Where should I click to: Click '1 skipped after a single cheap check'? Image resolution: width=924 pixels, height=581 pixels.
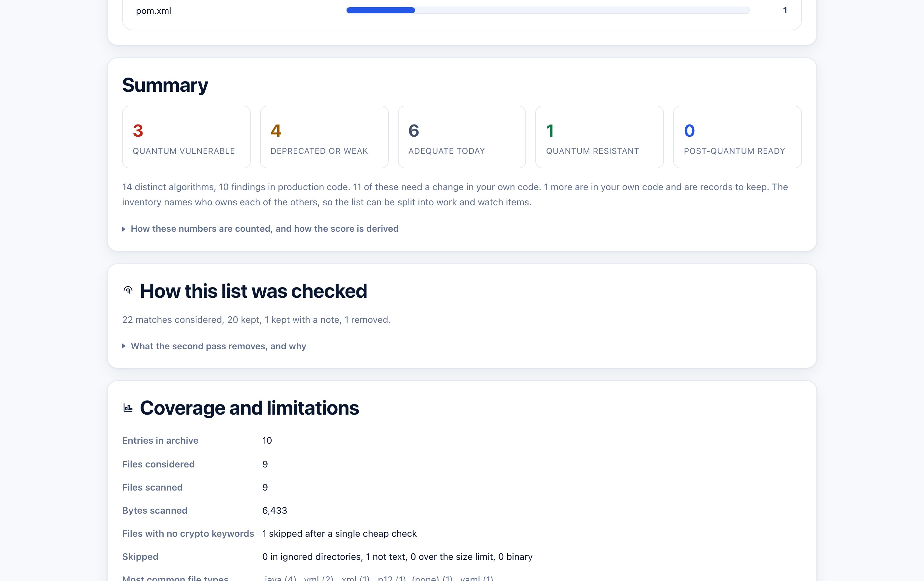339,533
